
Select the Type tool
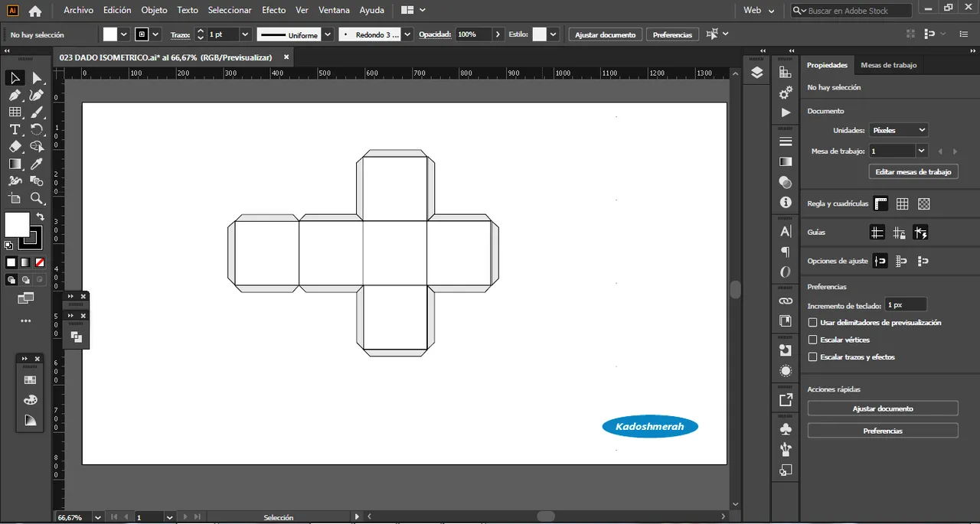tap(15, 129)
